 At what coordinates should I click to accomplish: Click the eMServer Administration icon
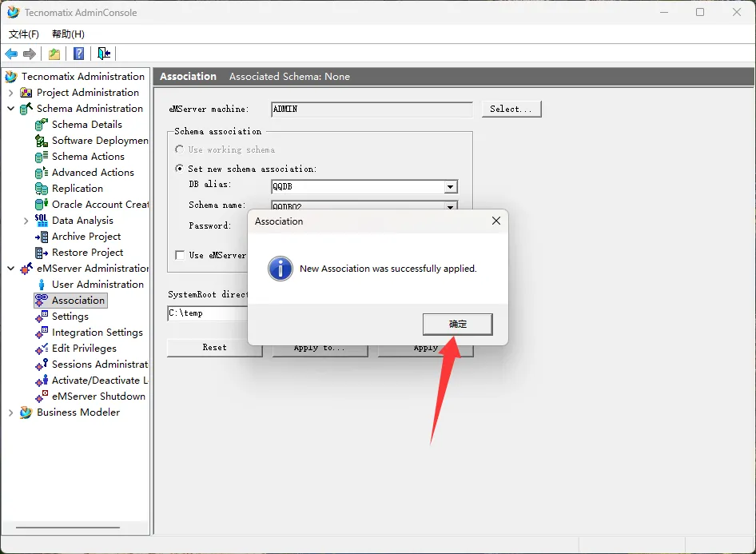click(26, 269)
